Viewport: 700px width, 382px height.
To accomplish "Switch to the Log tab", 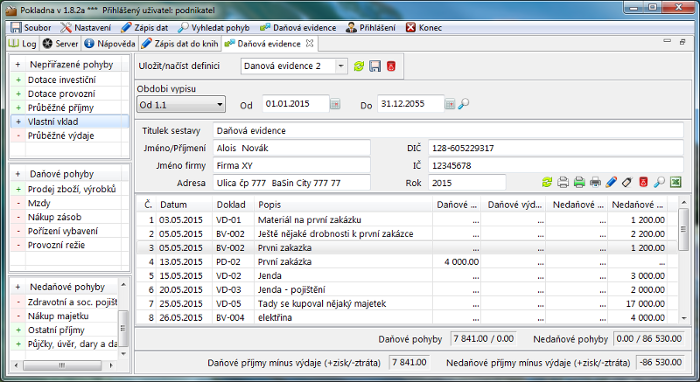I will [23, 44].
